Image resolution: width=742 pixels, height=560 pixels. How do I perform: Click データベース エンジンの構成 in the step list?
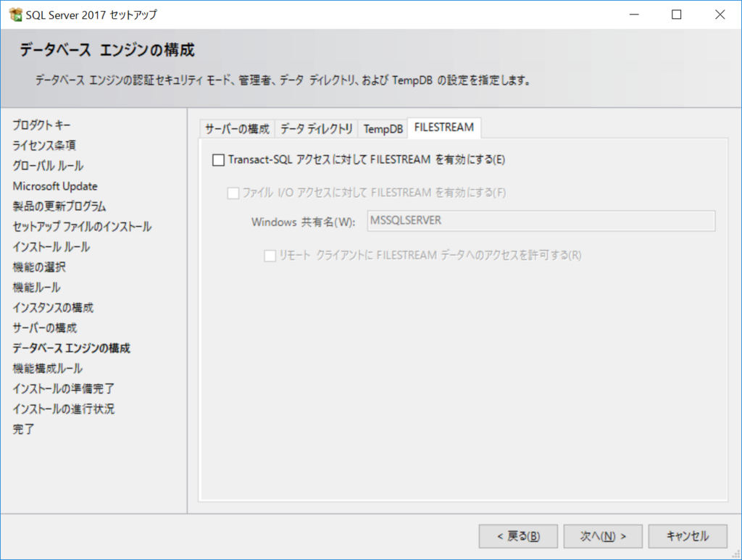coord(71,348)
